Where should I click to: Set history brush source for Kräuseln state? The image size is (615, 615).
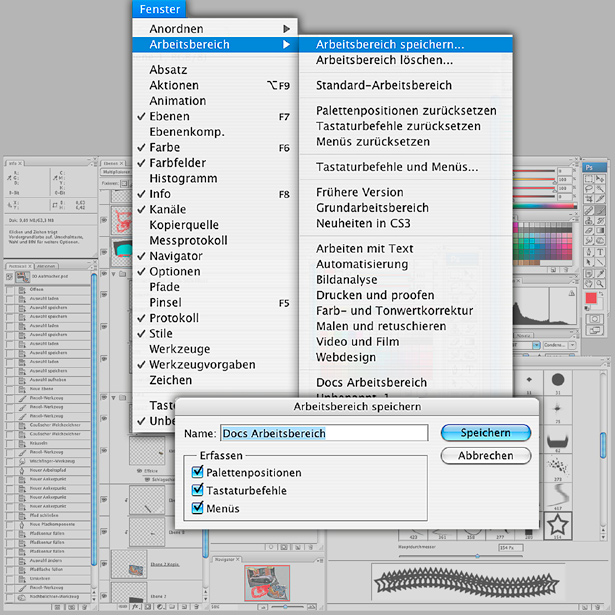(x=10, y=444)
